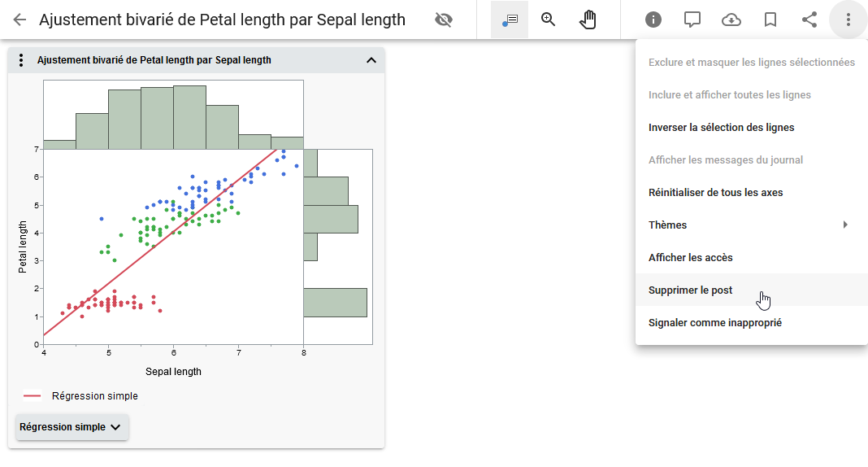Open the report panel's three-dot menu

coord(22,60)
